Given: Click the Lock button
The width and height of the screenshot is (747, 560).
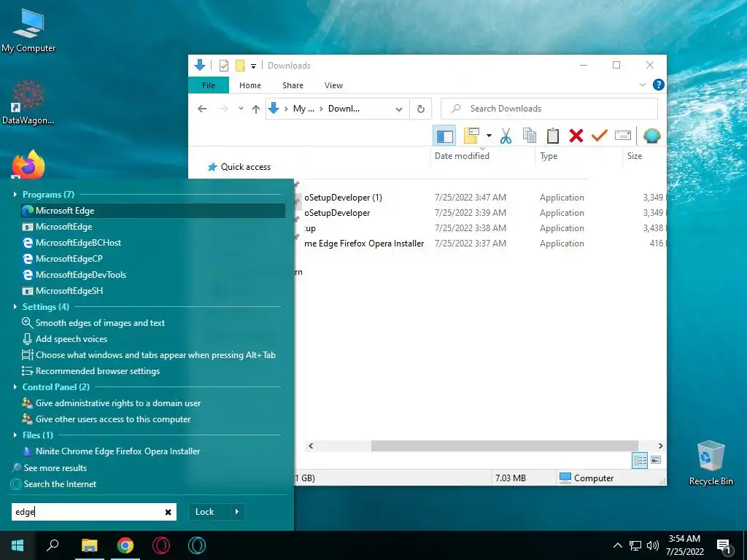Looking at the screenshot, I should coord(205,512).
